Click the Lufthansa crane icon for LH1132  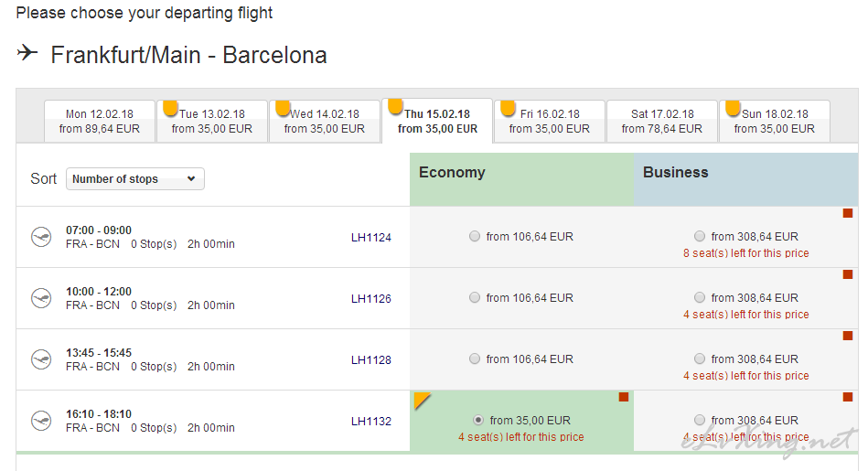coord(41,421)
